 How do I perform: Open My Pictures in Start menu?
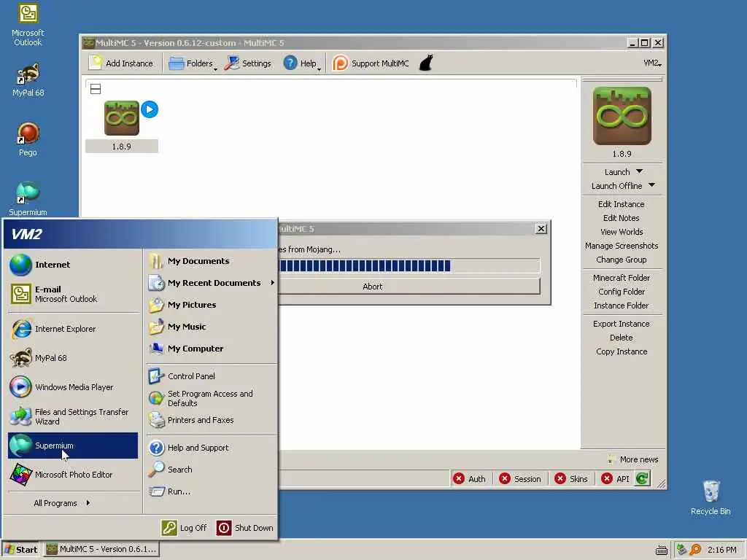tap(211, 305)
